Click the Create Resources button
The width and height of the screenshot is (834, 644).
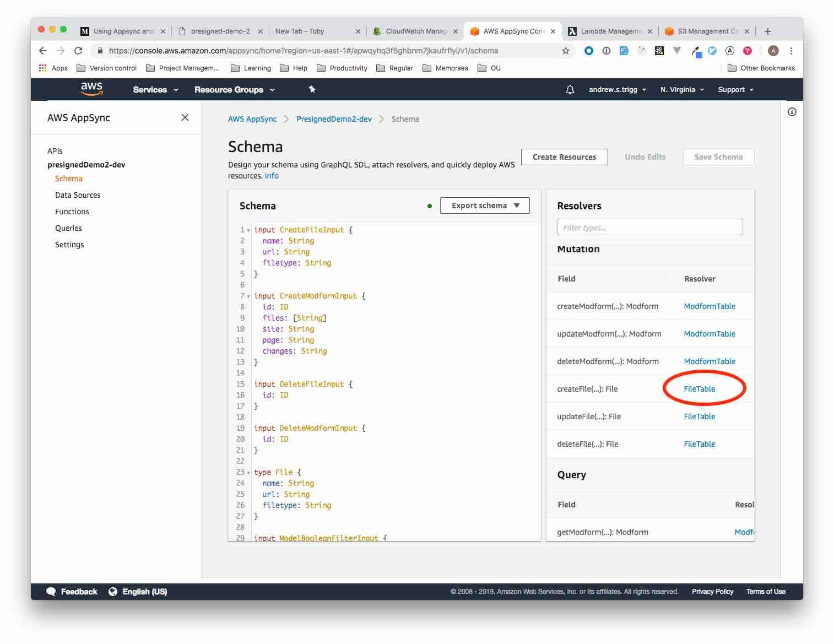565,157
